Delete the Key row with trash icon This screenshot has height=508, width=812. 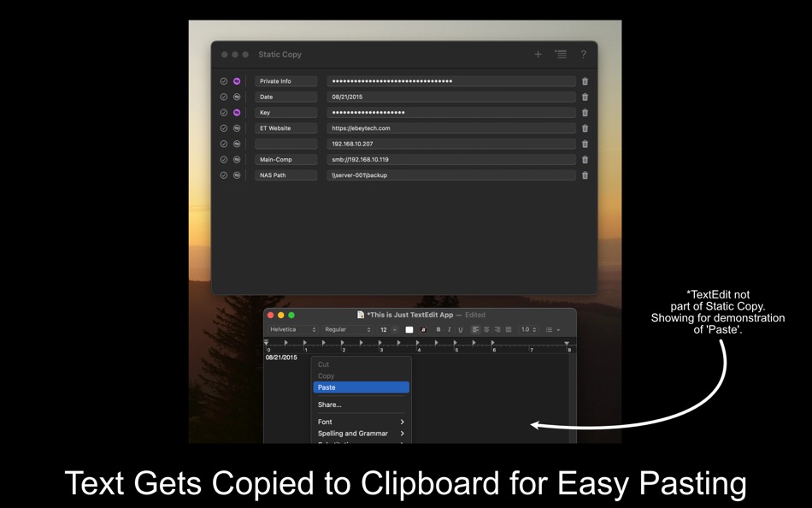585,113
